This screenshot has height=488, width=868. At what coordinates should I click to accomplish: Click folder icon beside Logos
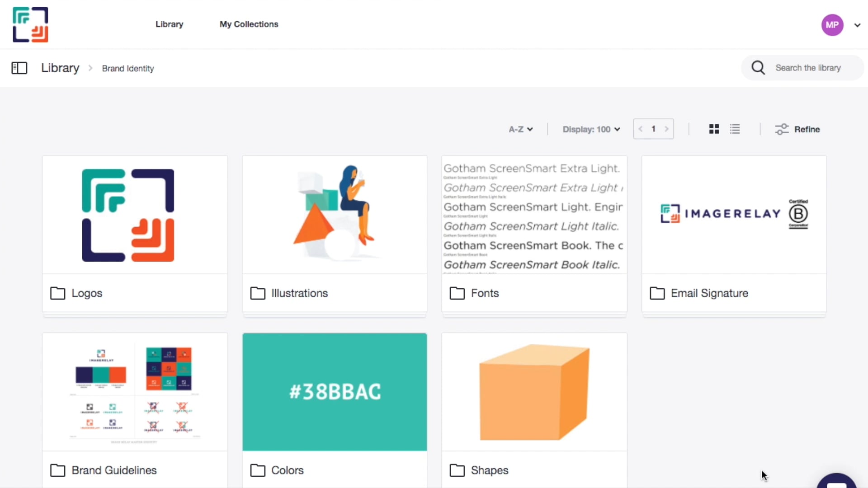(57, 293)
